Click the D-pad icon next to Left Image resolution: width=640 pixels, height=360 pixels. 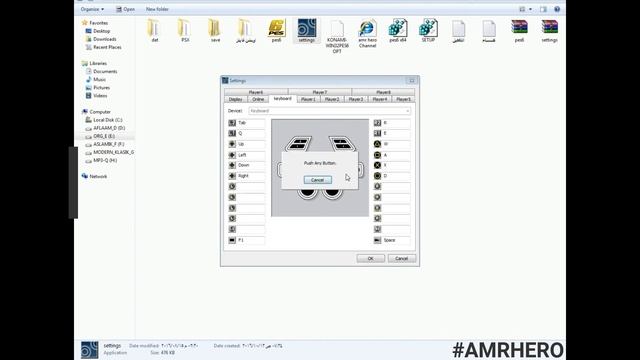pyautogui.click(x=232, y=155)
